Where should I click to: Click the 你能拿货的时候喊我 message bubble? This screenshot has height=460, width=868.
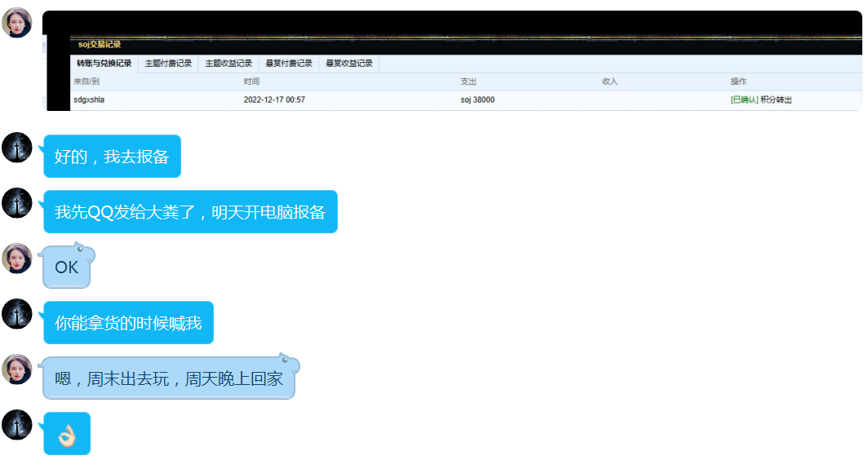pos(128,323)
